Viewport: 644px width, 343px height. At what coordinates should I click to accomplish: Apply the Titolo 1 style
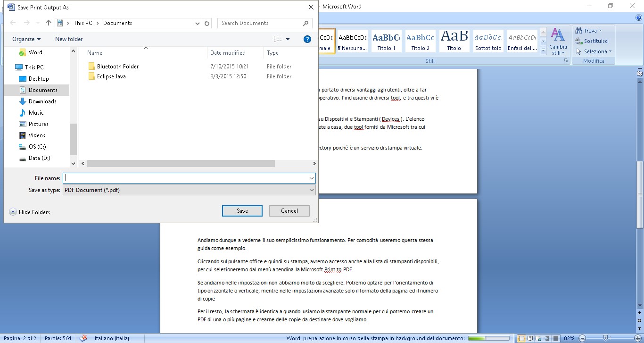click(x=387, y=41)
